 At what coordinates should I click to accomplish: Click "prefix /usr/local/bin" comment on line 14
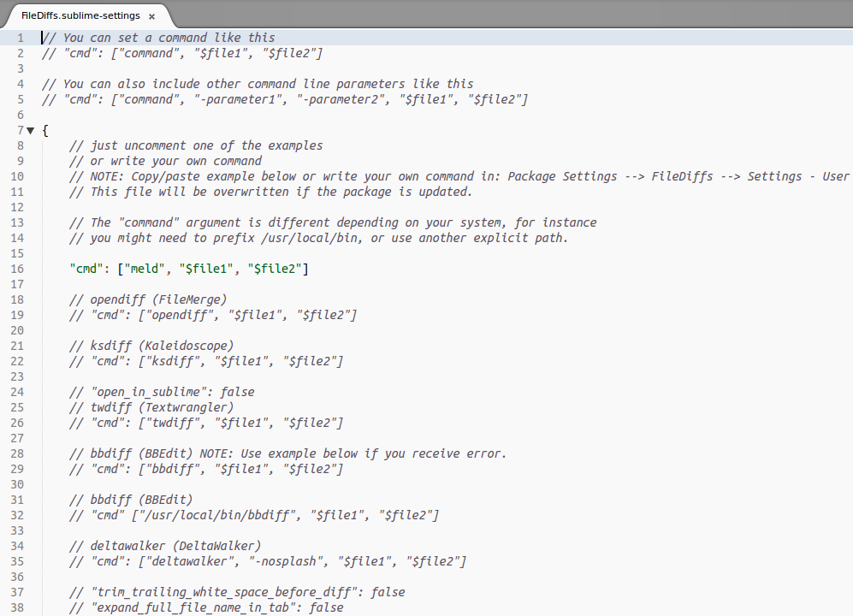tap(319, 238)
